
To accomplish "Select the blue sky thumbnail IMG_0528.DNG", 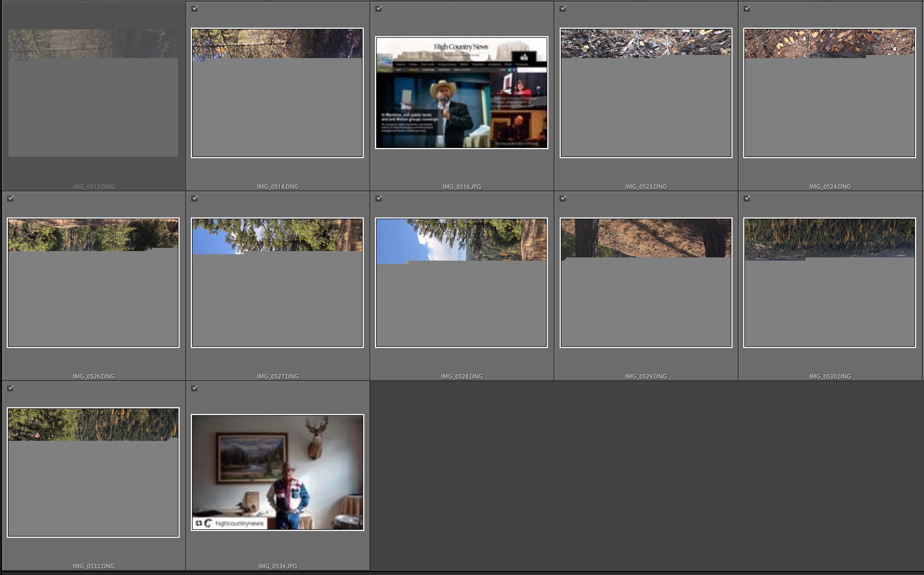I will click(461, 282).
